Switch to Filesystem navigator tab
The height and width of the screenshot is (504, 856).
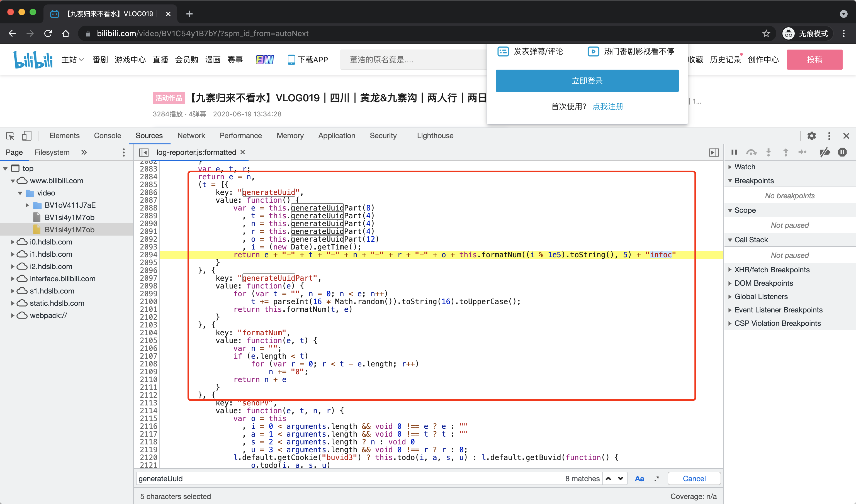tap(52, 152)
